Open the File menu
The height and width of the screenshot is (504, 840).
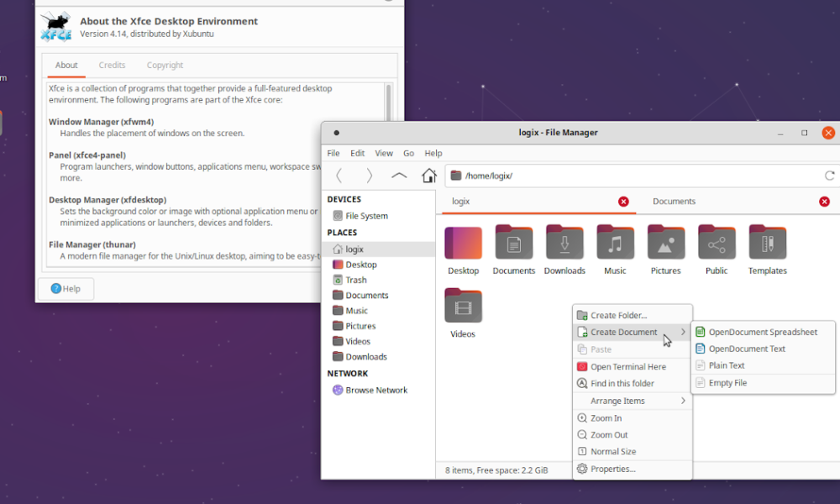tap(333, 153)
